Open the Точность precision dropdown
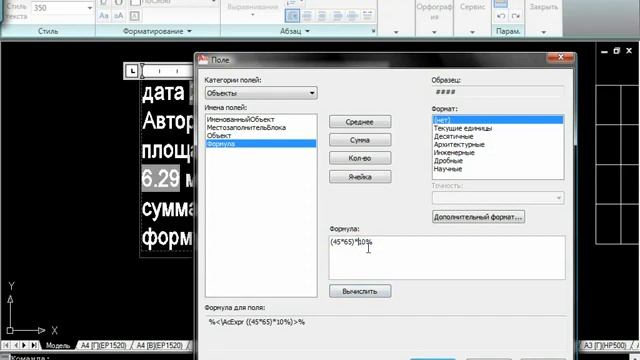640x360 pixels. [x=498, y=198]
